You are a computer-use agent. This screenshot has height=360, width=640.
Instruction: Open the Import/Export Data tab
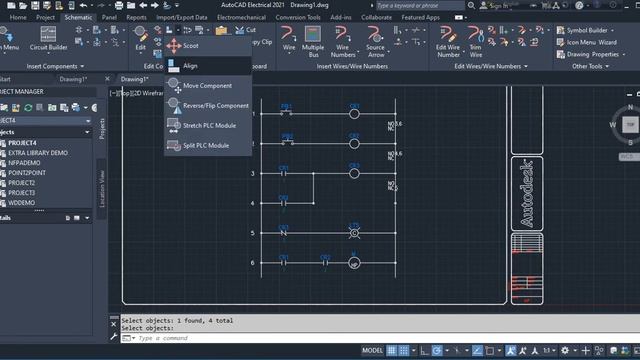coord(182,18)
